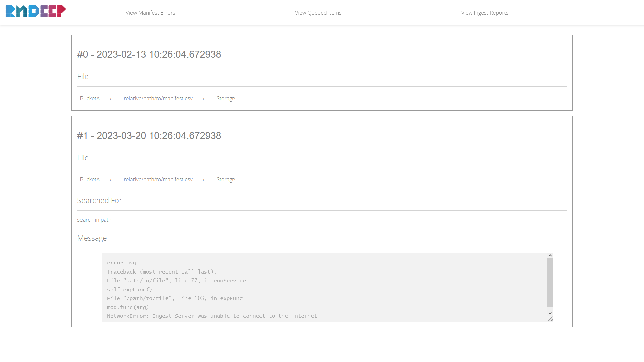
Task: Click manifest.csv path in entry #0
Action: point(158,98)
